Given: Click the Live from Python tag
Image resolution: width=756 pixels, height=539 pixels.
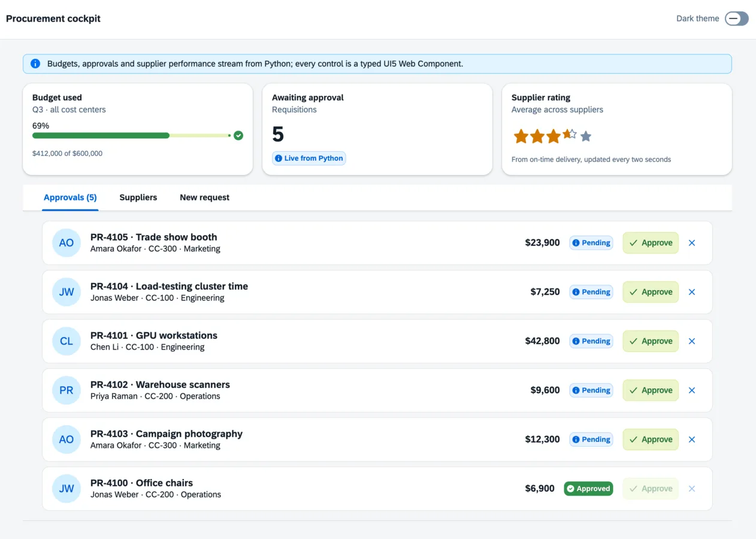Looking at the screenshot, I should coord(309,158).
